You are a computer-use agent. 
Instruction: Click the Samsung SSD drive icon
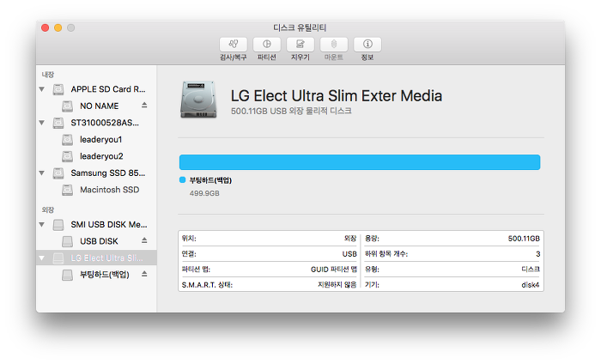point(58,173)
